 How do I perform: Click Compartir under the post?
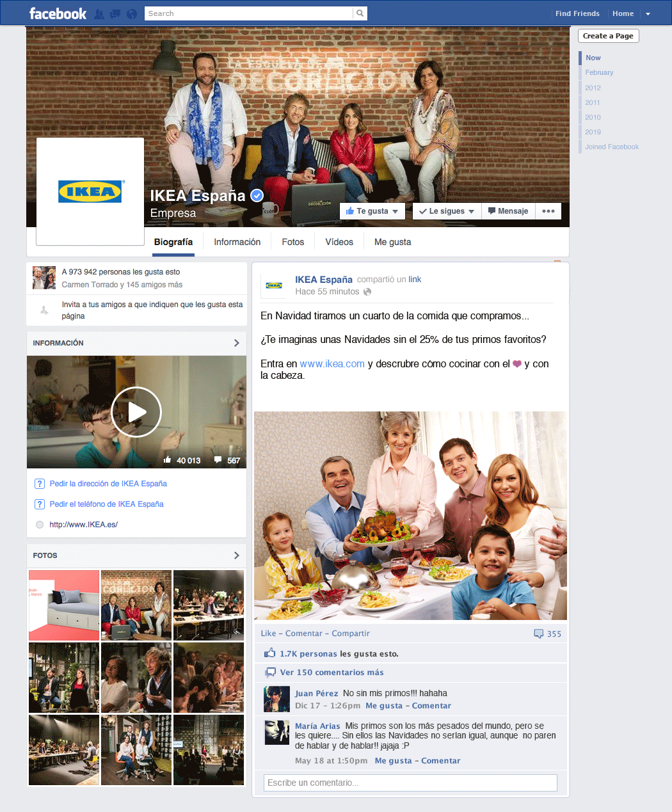pyautogui.click(x=351, y=633)
